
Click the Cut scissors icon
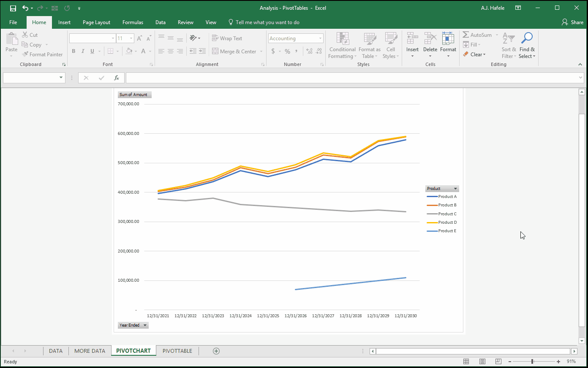(x=25, y=35)
